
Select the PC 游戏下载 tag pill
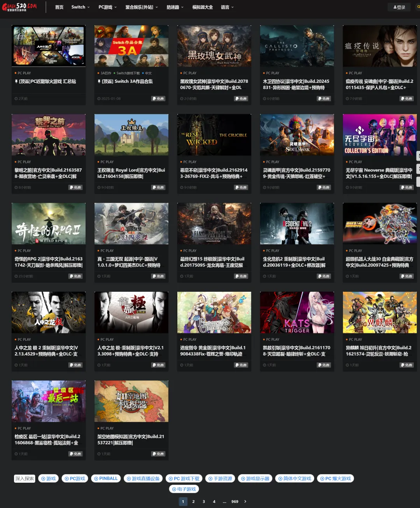184,478
